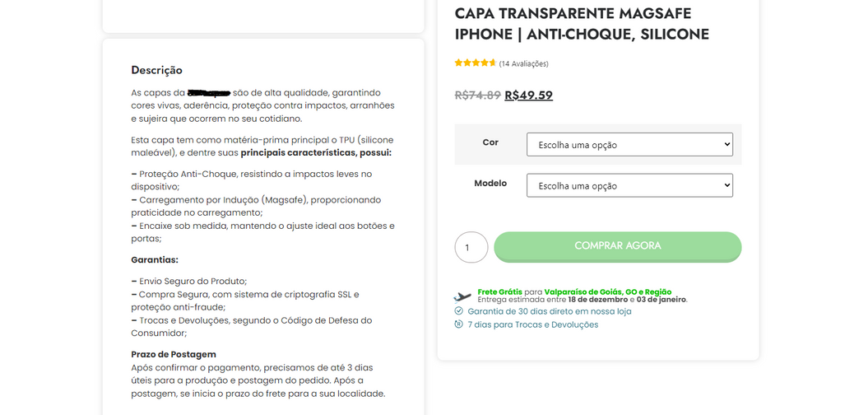Click the Prazo de Postagem heading
Image resolution: width=868 pixels, height=415 pixels.
174,355
